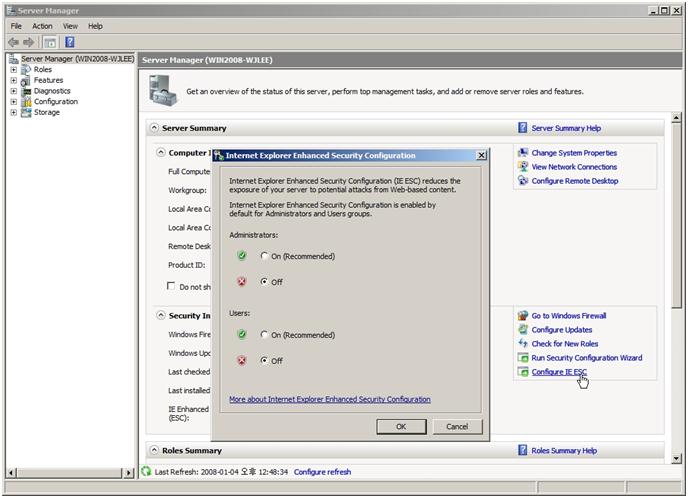
Task: Expand the Roles tree node
Action: (14, 70)
